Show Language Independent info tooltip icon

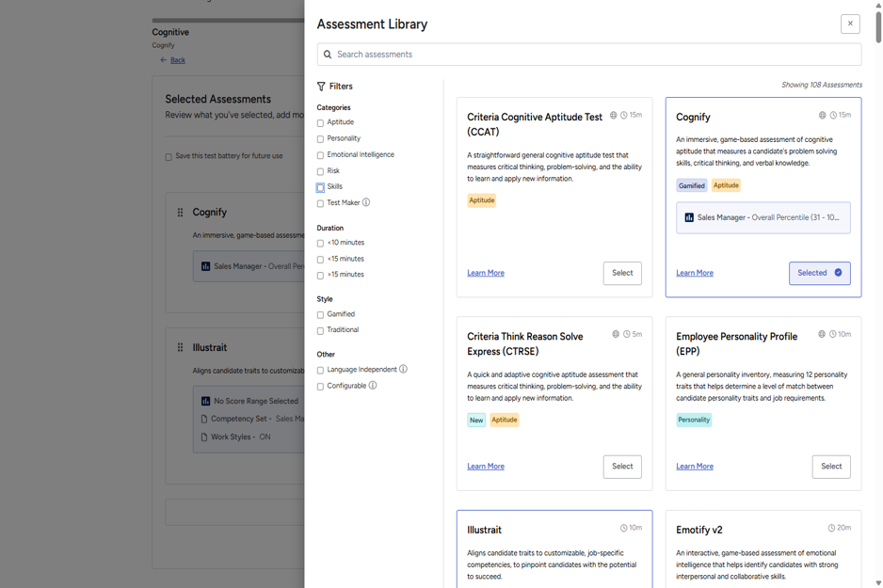(403, 369)
